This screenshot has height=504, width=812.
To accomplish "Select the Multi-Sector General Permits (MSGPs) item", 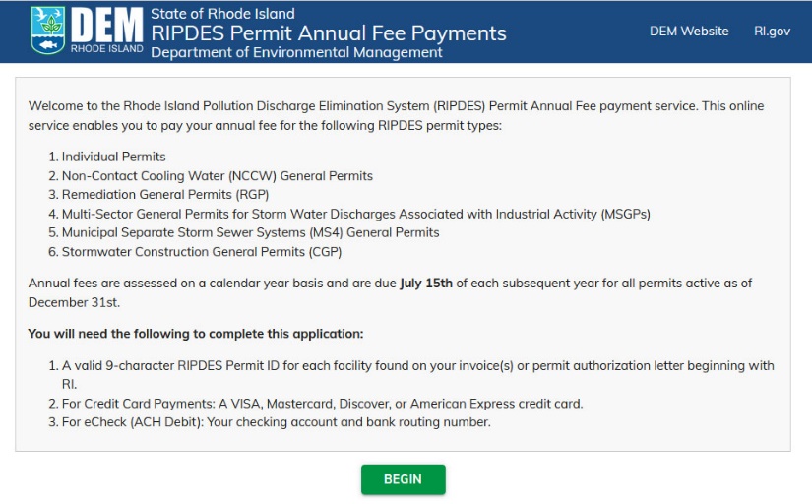I will point(355,214).
